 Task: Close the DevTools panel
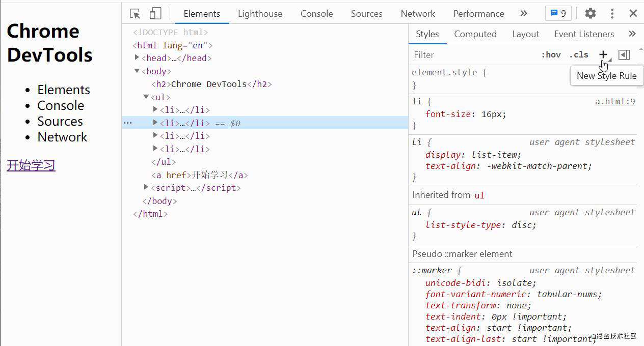pos(633,14)
